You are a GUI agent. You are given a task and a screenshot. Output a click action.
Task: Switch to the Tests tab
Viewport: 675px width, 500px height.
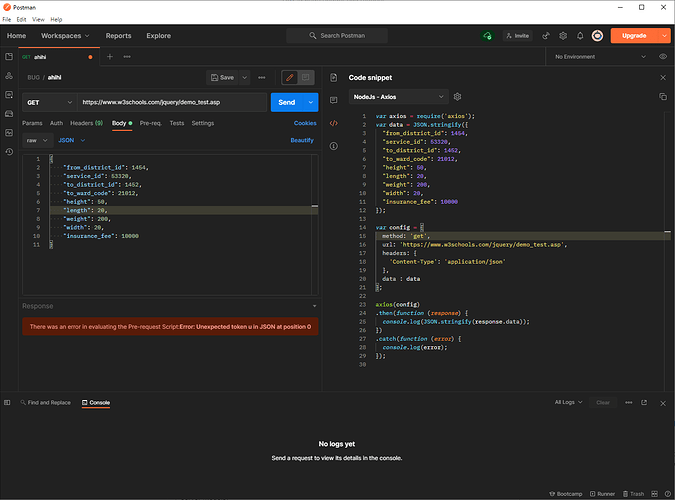coord(177,123)
